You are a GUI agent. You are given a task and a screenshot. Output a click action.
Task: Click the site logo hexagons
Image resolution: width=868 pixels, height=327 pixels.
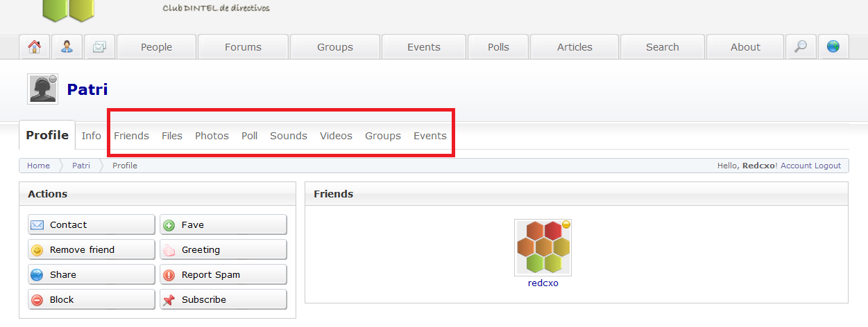click(68, 10)
